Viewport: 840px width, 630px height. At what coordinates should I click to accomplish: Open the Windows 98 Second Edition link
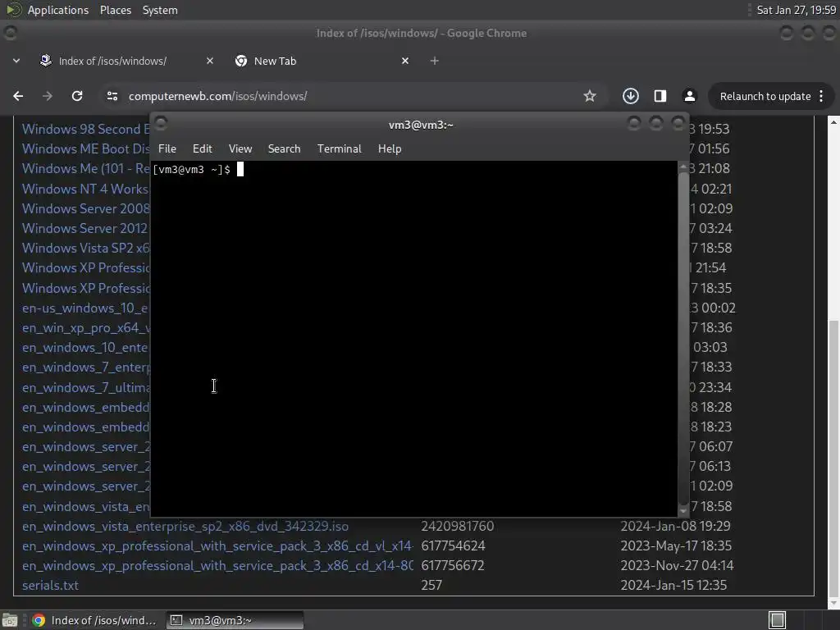click(85, 129)
